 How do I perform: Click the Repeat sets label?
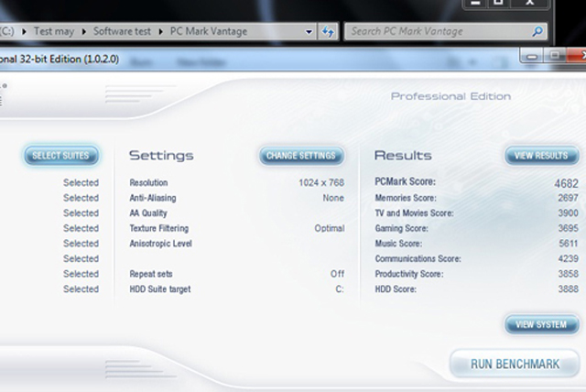tap(151, 274)
